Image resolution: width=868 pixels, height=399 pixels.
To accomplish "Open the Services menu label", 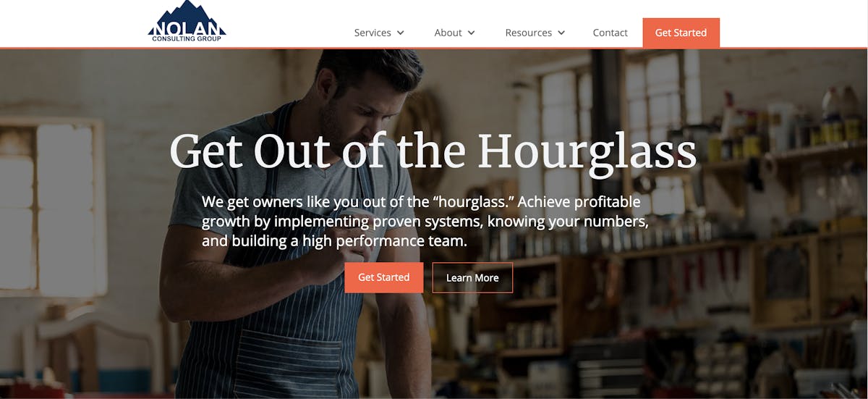I will pyautogui.click(x=373, y=33).
